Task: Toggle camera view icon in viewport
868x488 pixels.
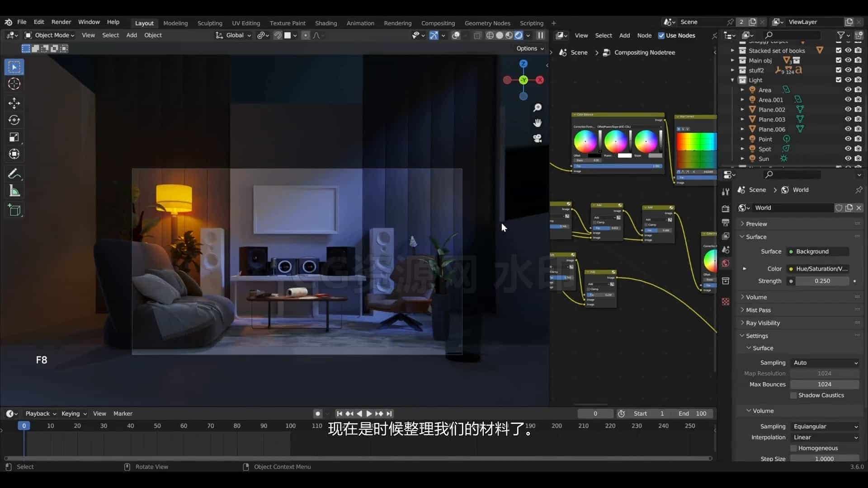Action: tap(538, 138)
